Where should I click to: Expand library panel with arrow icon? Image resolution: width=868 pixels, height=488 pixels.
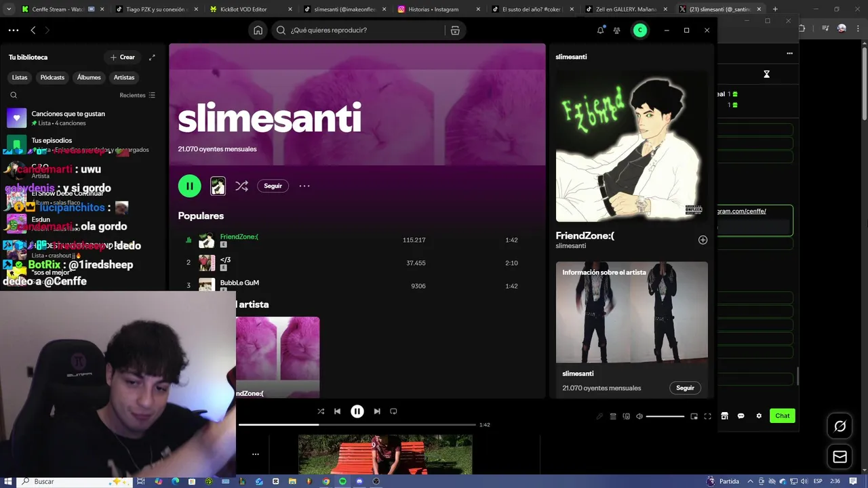point(152,57)
